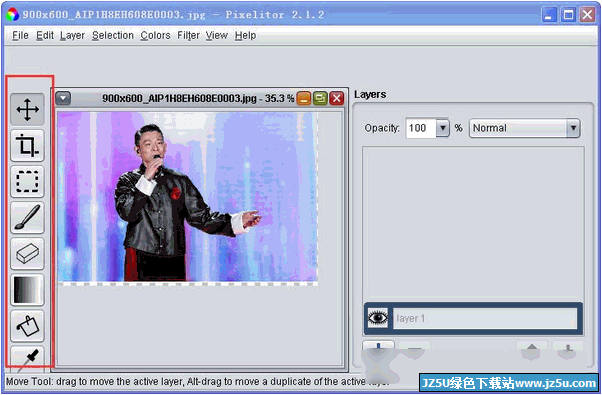602x395 pixels.
Task: Open the Colors menu
Action: click(155, 35)
